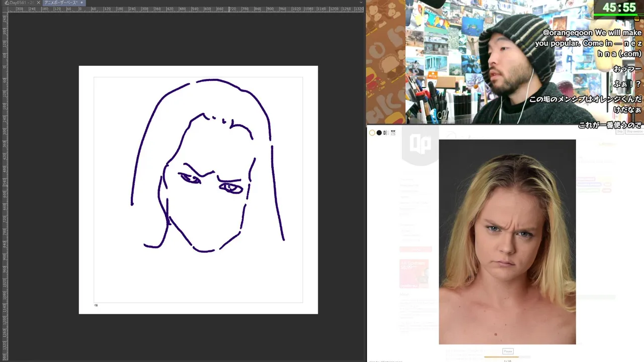Click the Stop session button
Viewport: 644px width, 362px height.
click(x=634, y=131)
